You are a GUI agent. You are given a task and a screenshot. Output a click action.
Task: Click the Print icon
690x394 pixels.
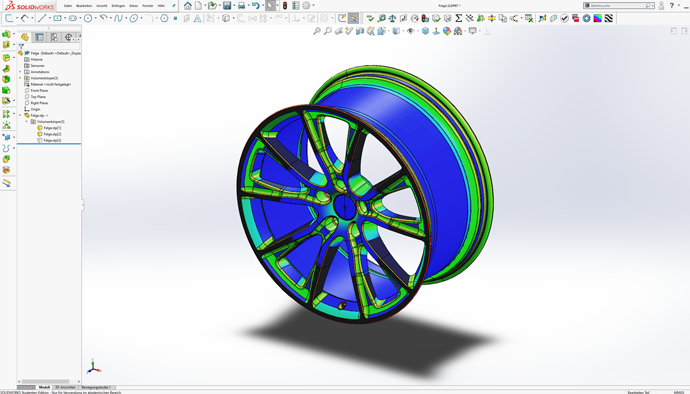[242, 6]
